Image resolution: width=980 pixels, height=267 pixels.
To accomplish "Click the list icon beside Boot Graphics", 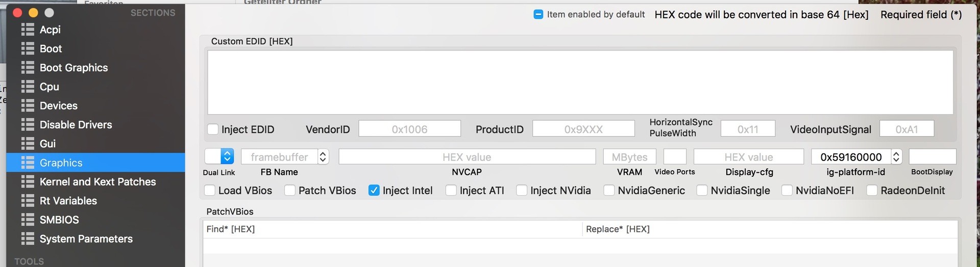I will coord(28,68).
